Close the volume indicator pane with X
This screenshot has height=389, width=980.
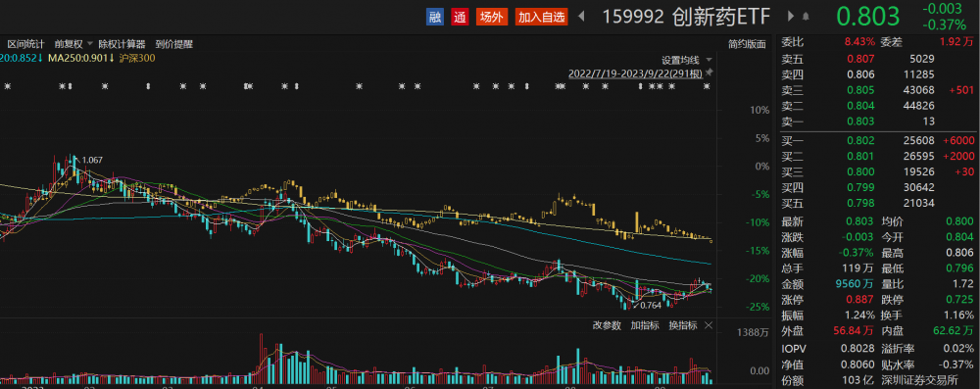click(x=709, y=325)
